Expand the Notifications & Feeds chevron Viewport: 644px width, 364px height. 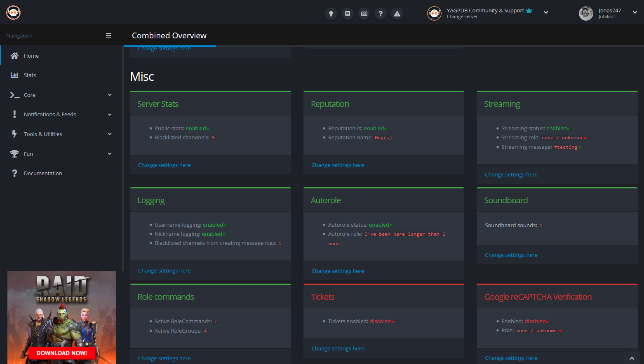click(x=110, y=115)
